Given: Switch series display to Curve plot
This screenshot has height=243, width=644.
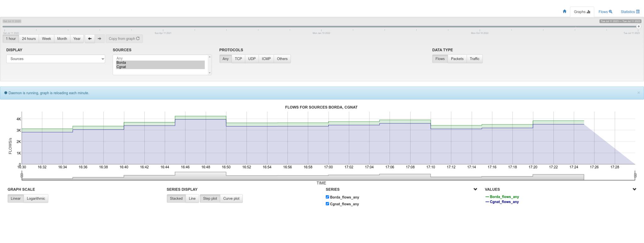Looking at the screenshot, I should (231, 198).
